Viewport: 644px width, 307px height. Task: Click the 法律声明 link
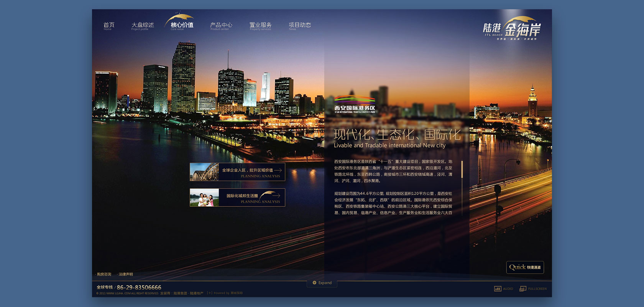pos(126,274)
